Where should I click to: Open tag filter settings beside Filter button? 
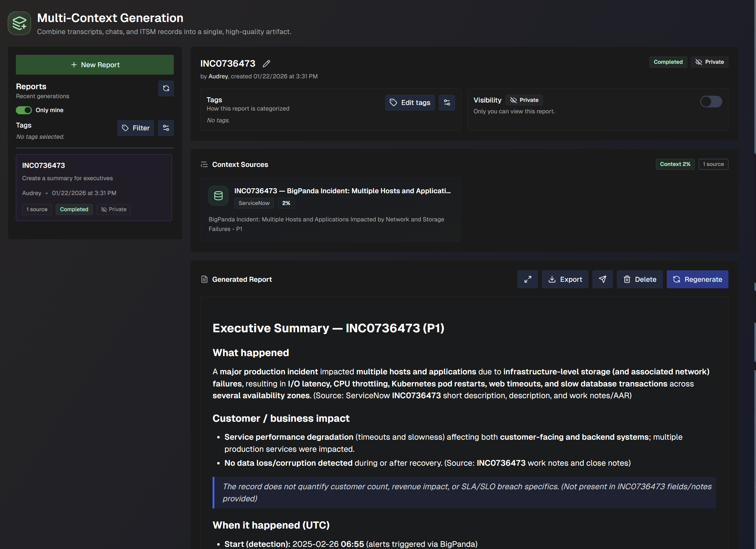(166, 128)
